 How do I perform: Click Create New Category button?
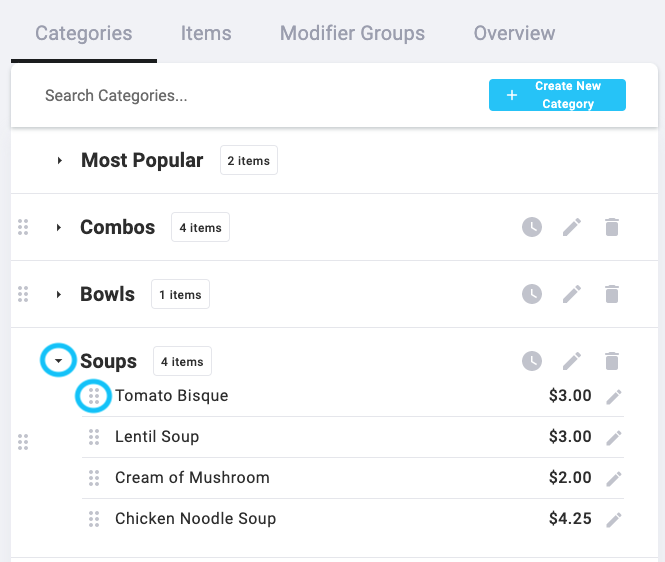click(557, 95)
